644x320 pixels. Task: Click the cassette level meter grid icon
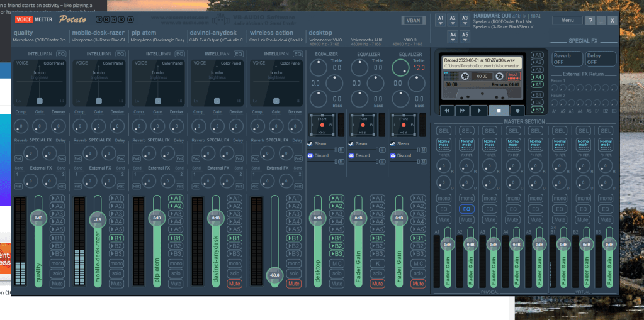tap(451, 76)
